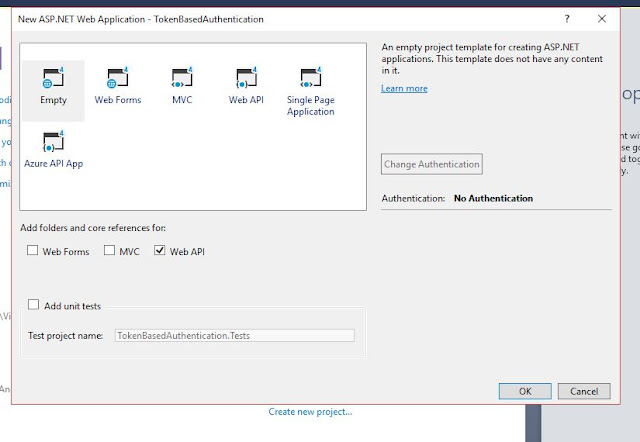
Task: Choose the Single Page Application template icon
Action: 311,78
